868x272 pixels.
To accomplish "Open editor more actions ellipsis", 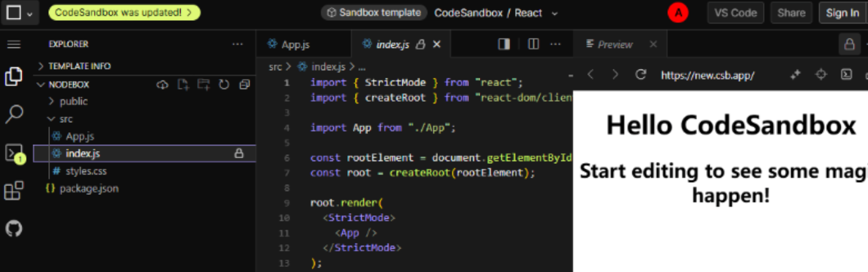I will coord(556,44).
